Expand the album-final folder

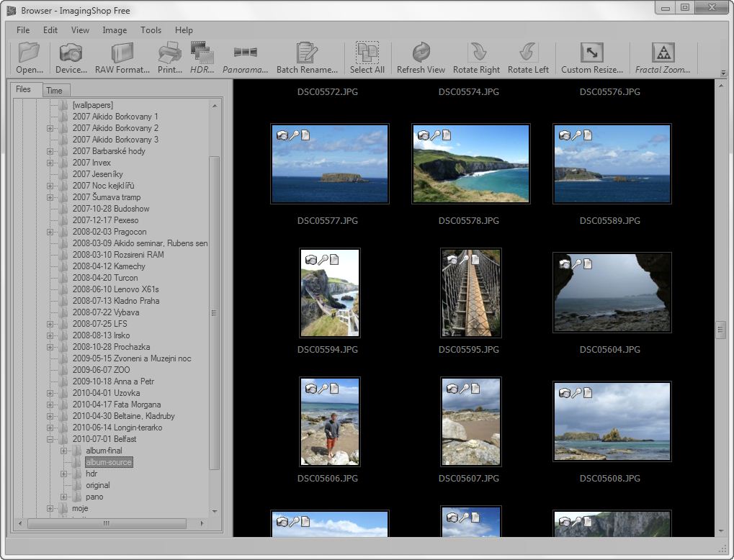point(64,451)
